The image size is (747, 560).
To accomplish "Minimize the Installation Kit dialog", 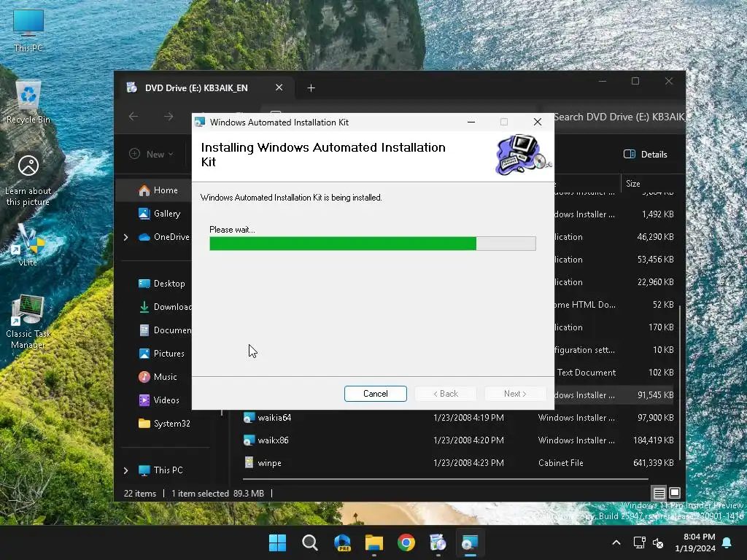I will [471, 122].
